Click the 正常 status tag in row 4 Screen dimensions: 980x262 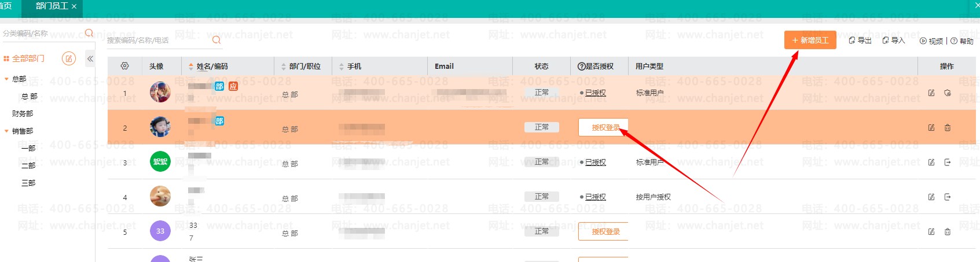541,197
